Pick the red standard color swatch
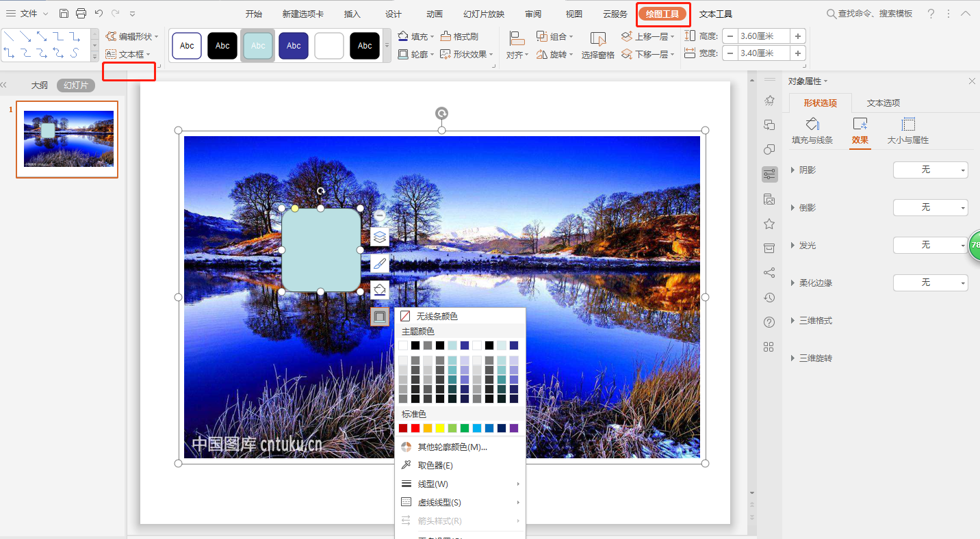Image resolution: width=980 pixels, height=539 pixels. click(415, 428)
